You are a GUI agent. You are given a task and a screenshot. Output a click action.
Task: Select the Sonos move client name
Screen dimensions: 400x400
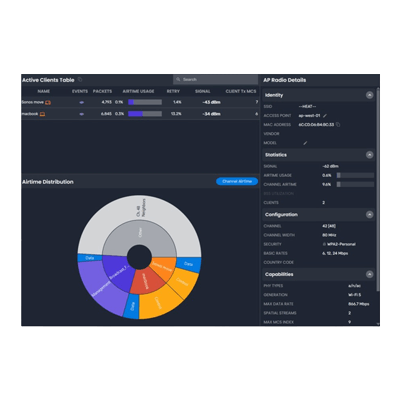click(33, 102)
